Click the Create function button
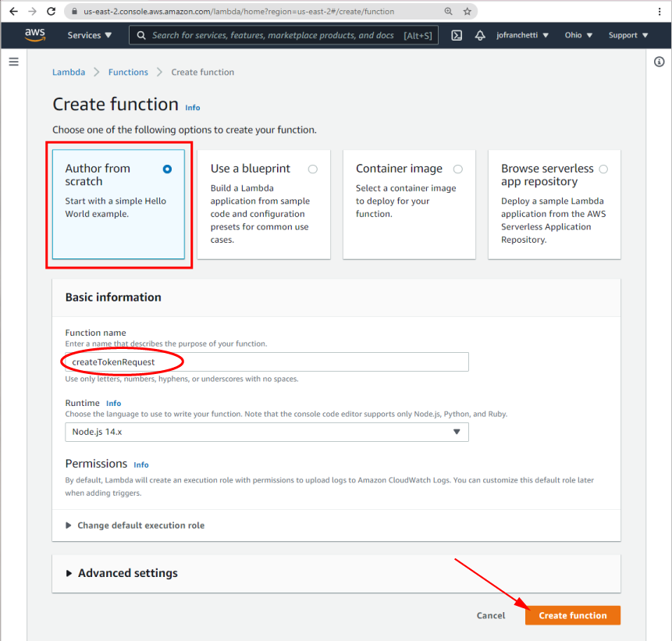672x641 pixels. pos(572,615)
